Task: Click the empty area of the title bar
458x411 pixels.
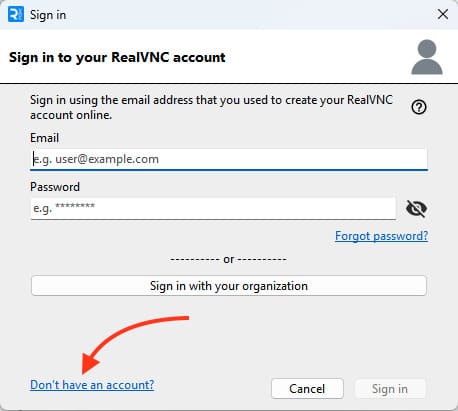Action: [x=250, y=15]
